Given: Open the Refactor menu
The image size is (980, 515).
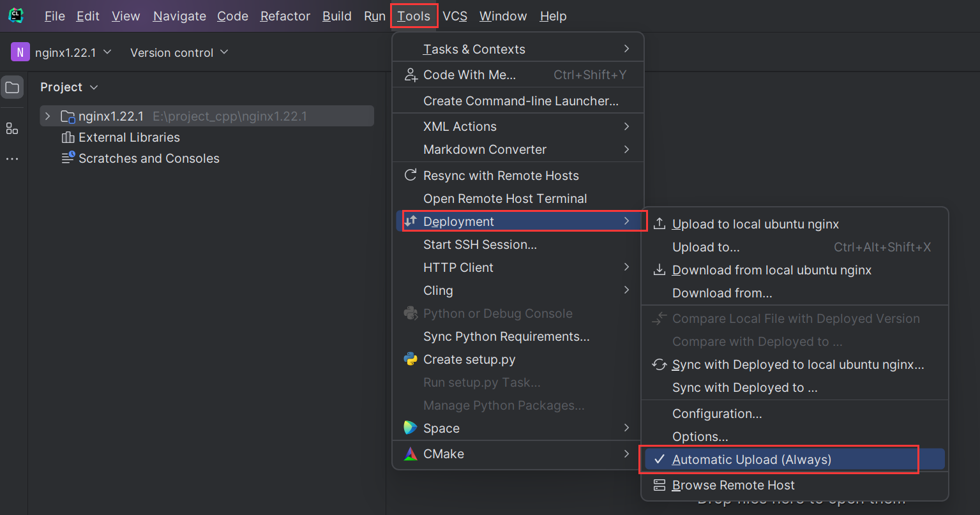Looking at the screenshot, I should (285, 16).
